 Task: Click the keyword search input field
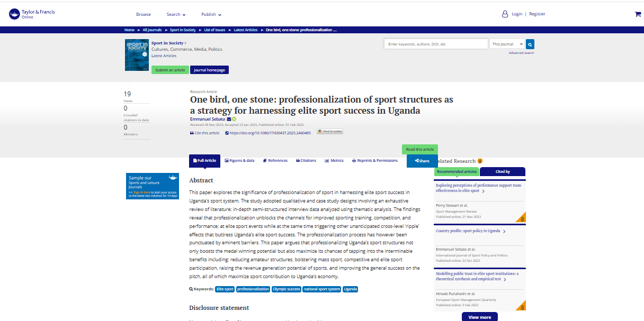pos(435,44)
